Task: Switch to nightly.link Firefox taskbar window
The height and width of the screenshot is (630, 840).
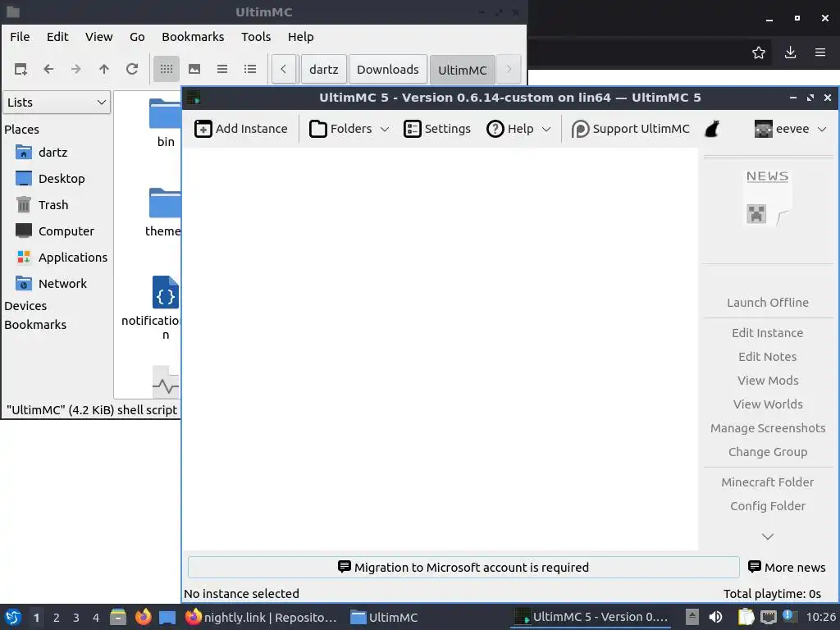Action: tap(262, 618)
